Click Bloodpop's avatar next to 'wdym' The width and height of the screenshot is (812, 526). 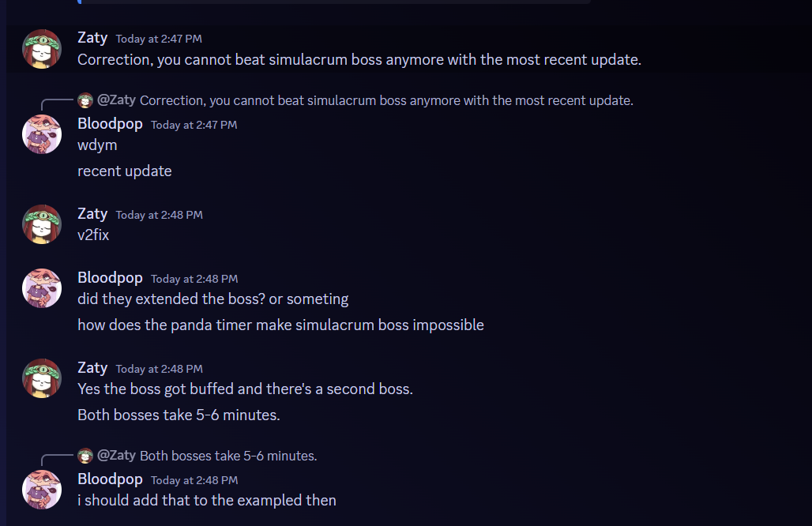click(41, 134)
